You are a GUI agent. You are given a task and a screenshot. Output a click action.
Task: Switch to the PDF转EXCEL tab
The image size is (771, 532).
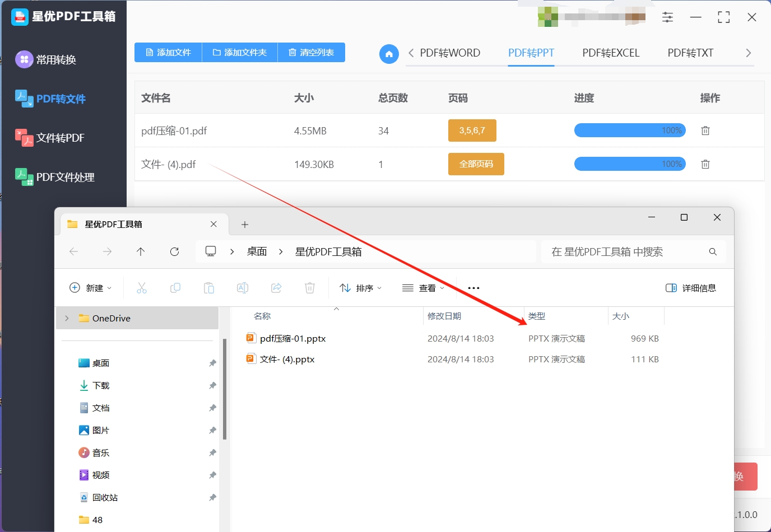(x=611, y=53)
